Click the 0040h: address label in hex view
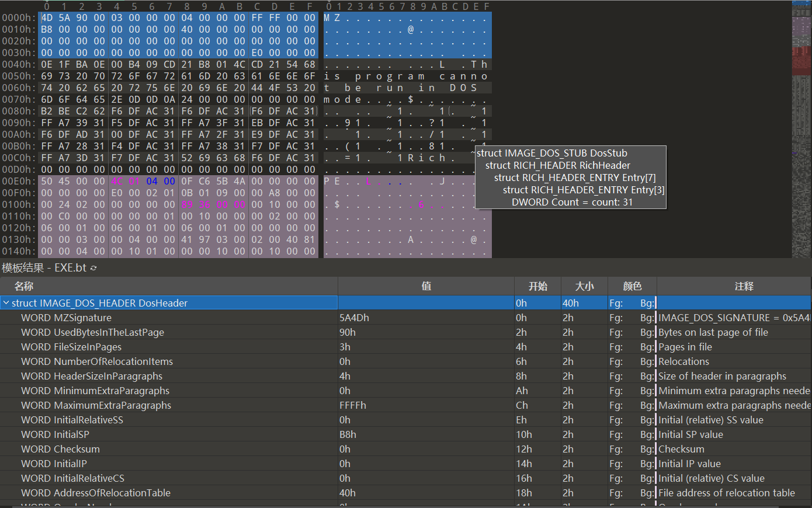812x508 pixels. 19,64
